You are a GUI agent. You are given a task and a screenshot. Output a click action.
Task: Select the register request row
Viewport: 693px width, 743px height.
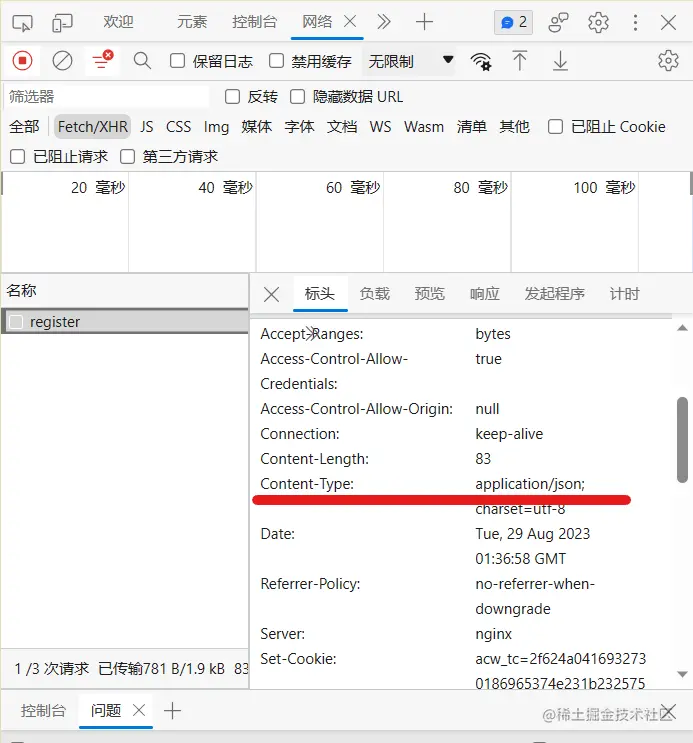coord(125,322)
